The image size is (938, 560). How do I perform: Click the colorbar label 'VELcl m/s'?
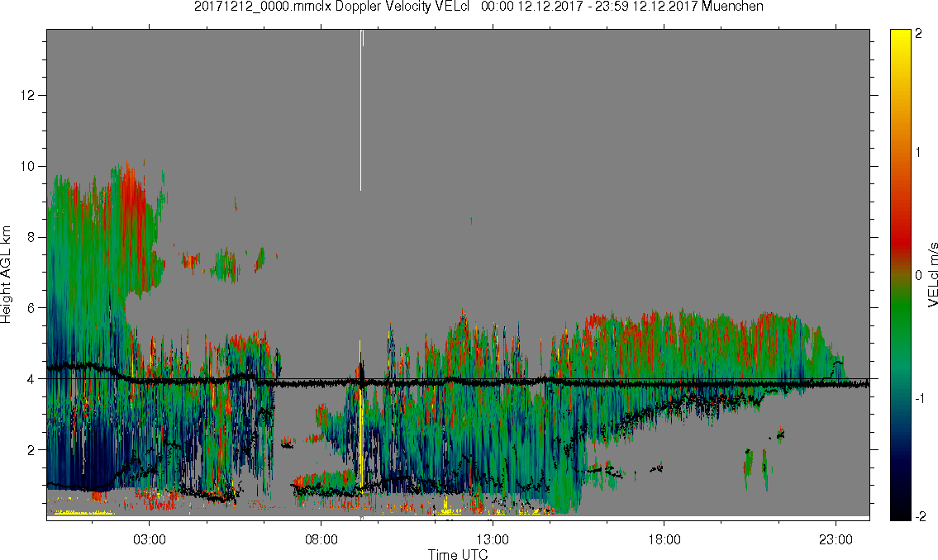[932, 275]
